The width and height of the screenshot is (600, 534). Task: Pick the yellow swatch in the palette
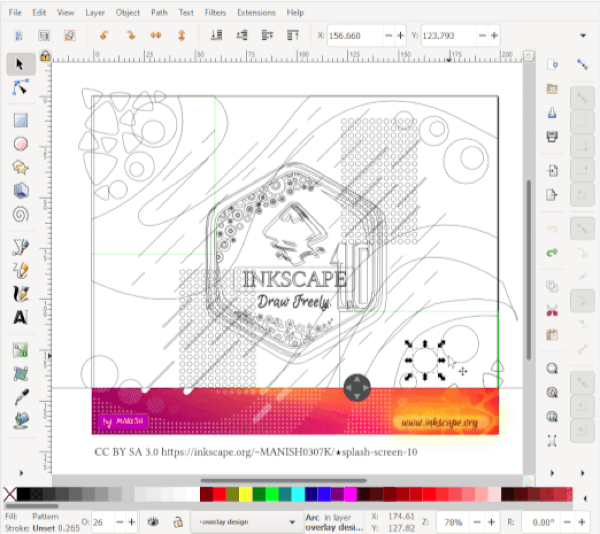(x=244, y=495)
